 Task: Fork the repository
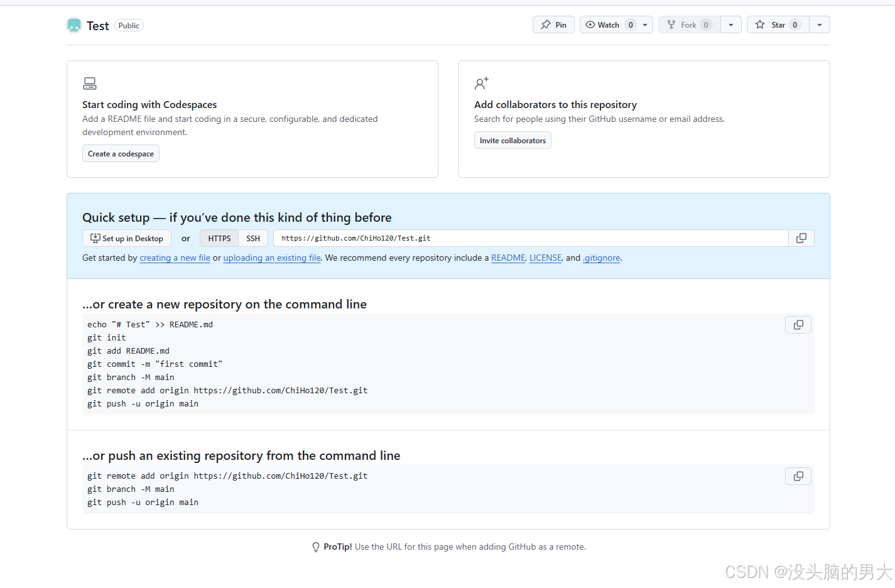[x=689, y=24]
